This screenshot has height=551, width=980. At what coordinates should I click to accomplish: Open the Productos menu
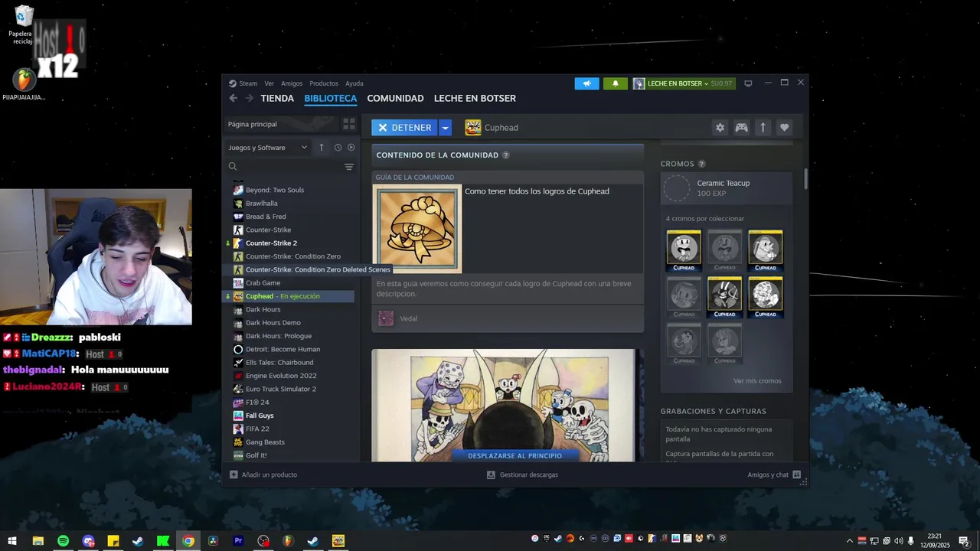click(x=324, y=83)
